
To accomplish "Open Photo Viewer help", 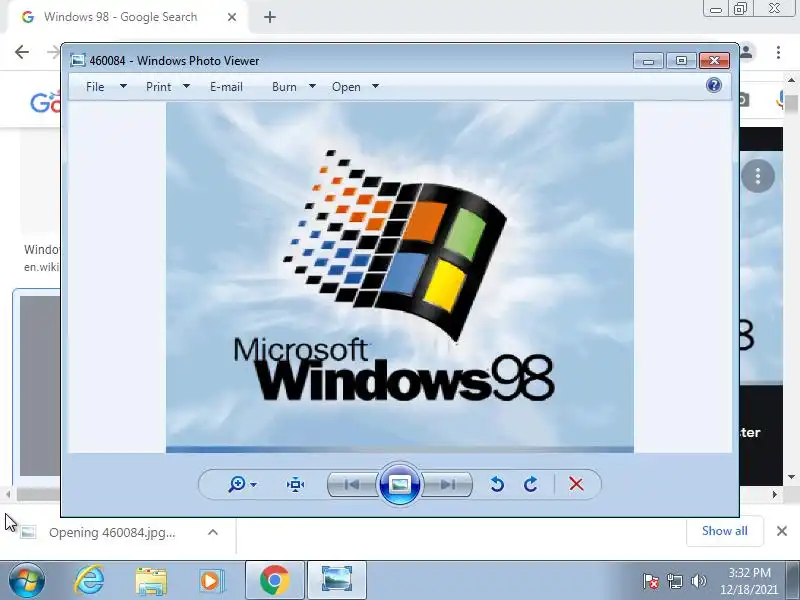I will coord(714,85).
